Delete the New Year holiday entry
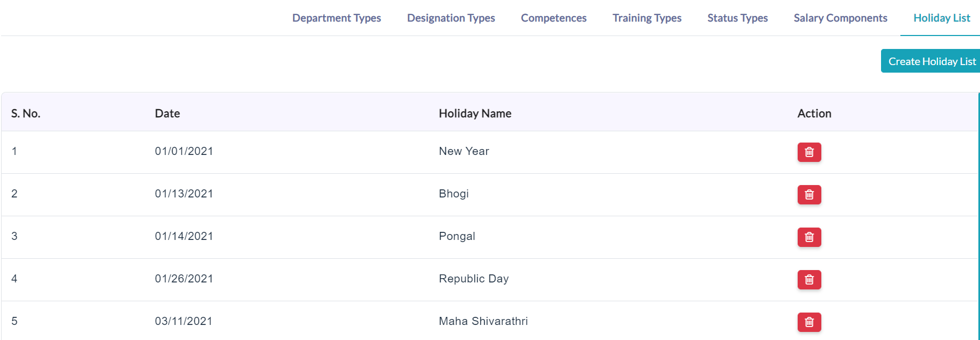This screenshot has height=340, width=980. pos(809,152)
